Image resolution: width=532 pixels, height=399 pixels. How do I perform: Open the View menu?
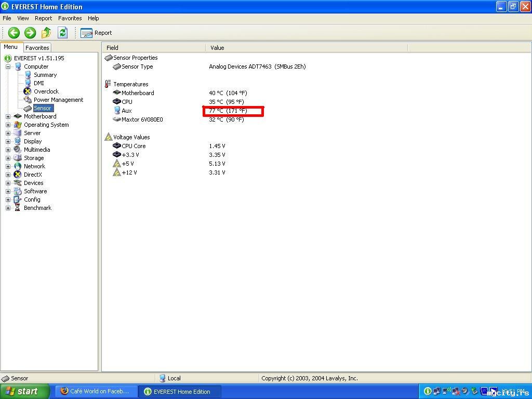23,18
